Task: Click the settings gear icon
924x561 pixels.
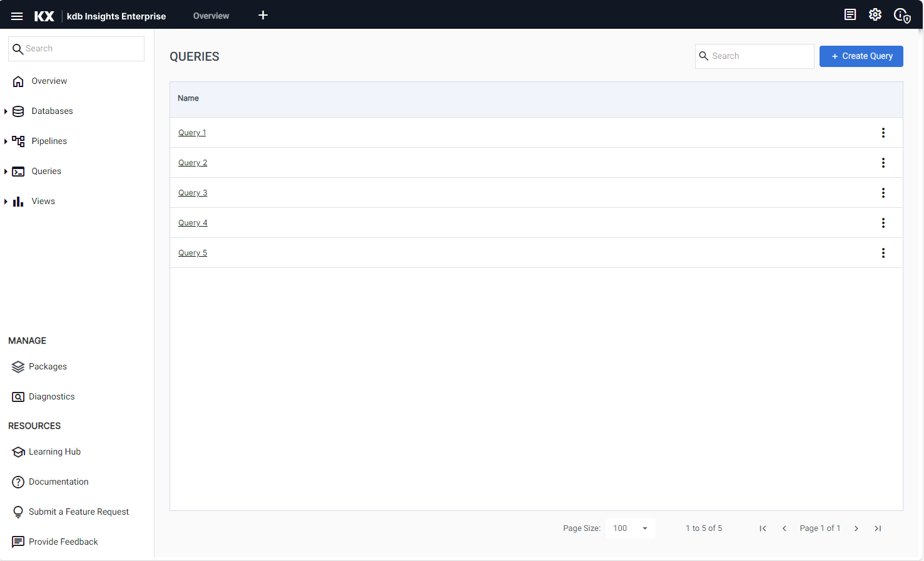Action: click(875, 15)
